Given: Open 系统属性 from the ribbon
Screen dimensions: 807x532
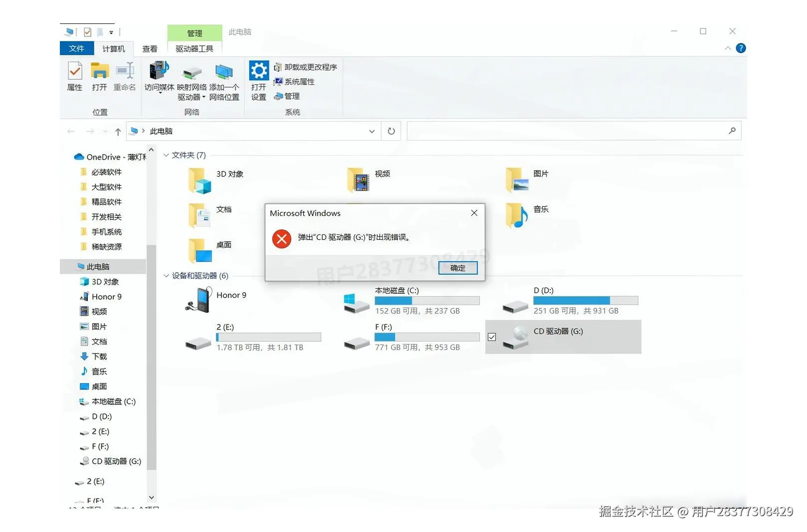Looking at the screenshot, I should tap(295, 82).
